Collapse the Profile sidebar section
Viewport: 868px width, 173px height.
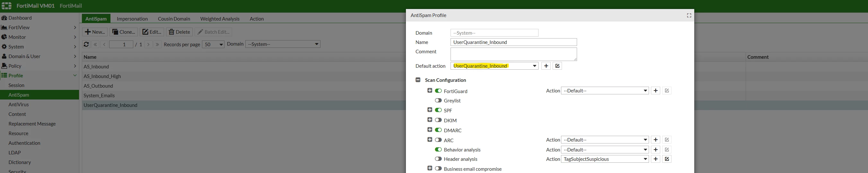tap(75, 75)
